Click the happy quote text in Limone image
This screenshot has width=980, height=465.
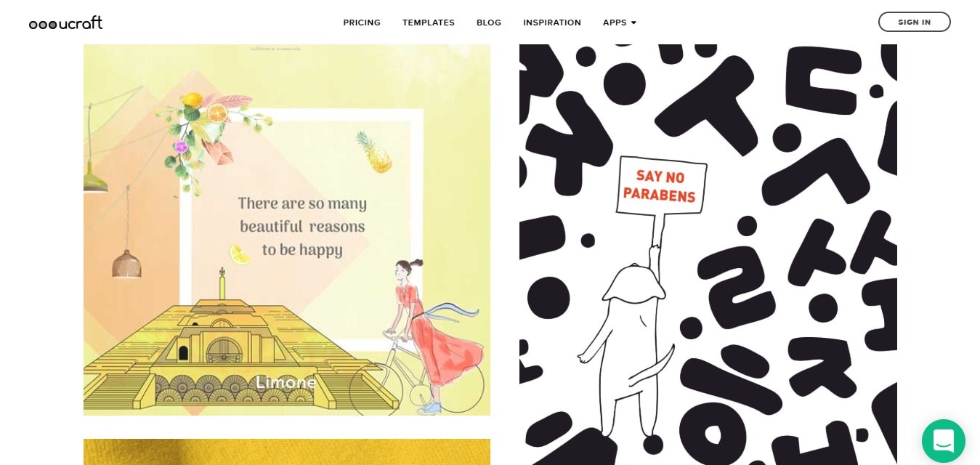coord(302,226)
